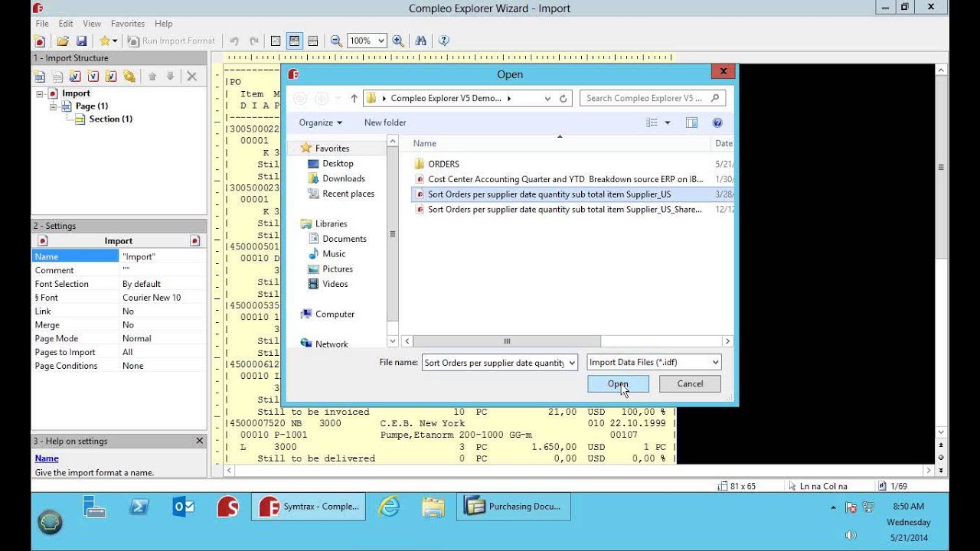This screenshot has width=980, height=551.
Task: Click the Move up arrow in Import Structure
Action: (152, 76)
